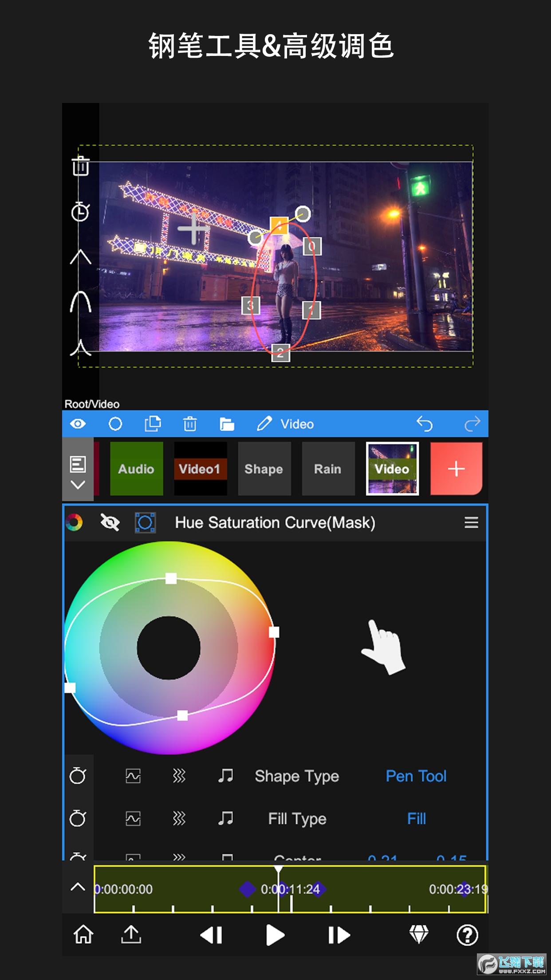Toggle effect visibility crossed-eye icon
This screenshot has height=980, width=551.
click(x=110, y=522)
